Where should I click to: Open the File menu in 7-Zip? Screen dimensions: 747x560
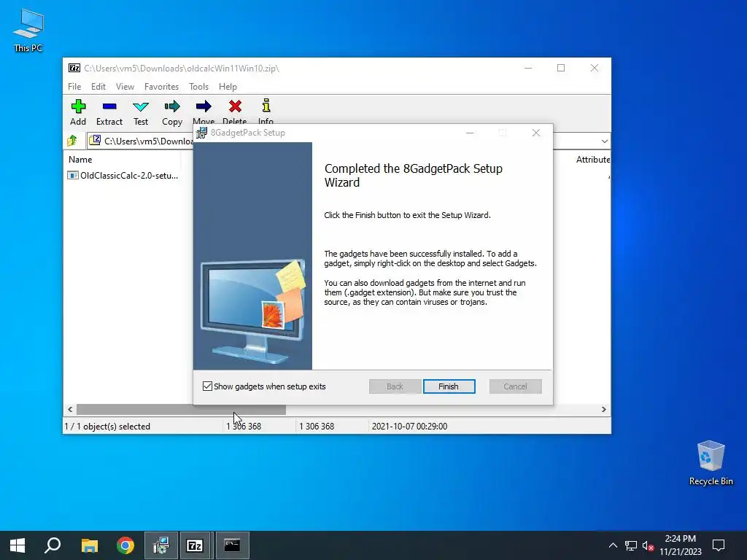pos(74,87)
